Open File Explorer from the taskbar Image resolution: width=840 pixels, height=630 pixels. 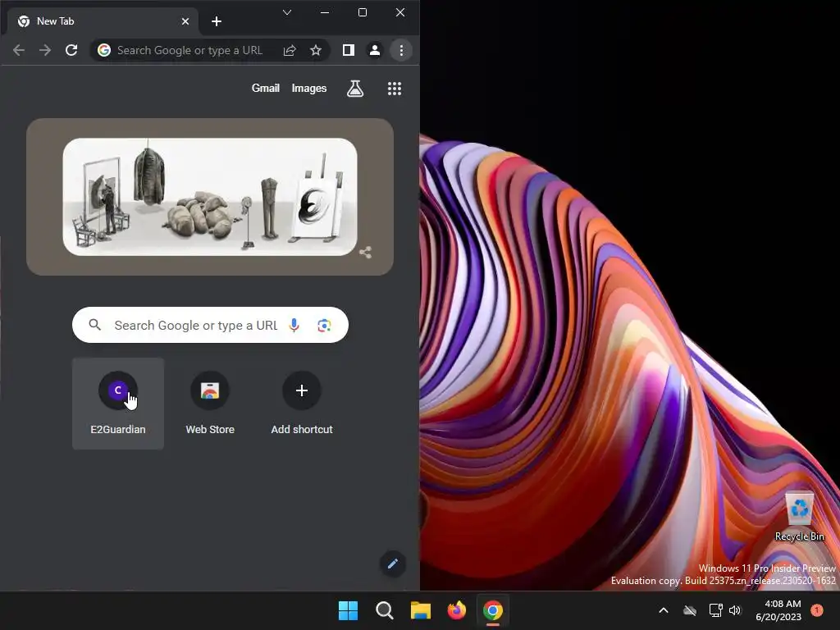pos(421,610)
